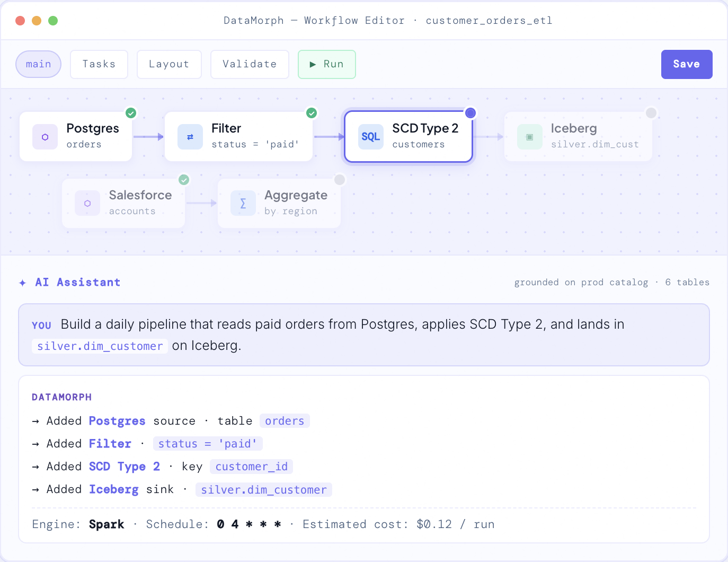728x562 pixels.
Task: Open the Layout tab
Action: 169,64
